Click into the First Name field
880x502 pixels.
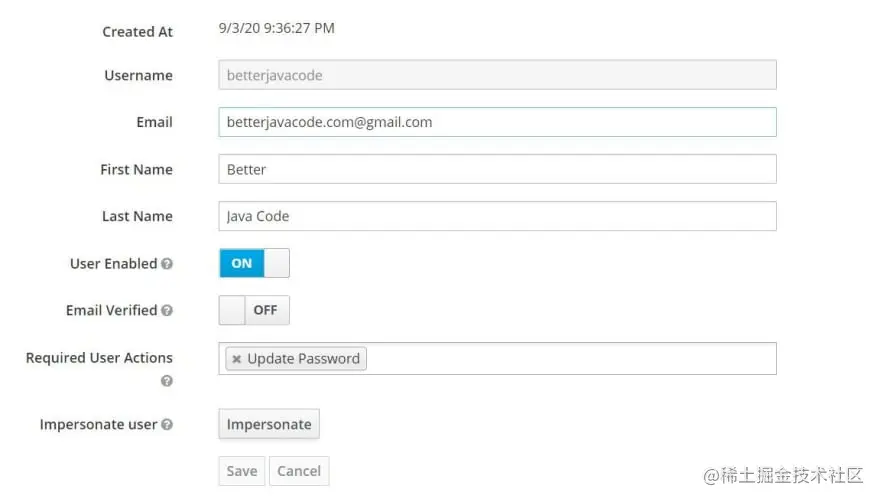pos(497,169)
